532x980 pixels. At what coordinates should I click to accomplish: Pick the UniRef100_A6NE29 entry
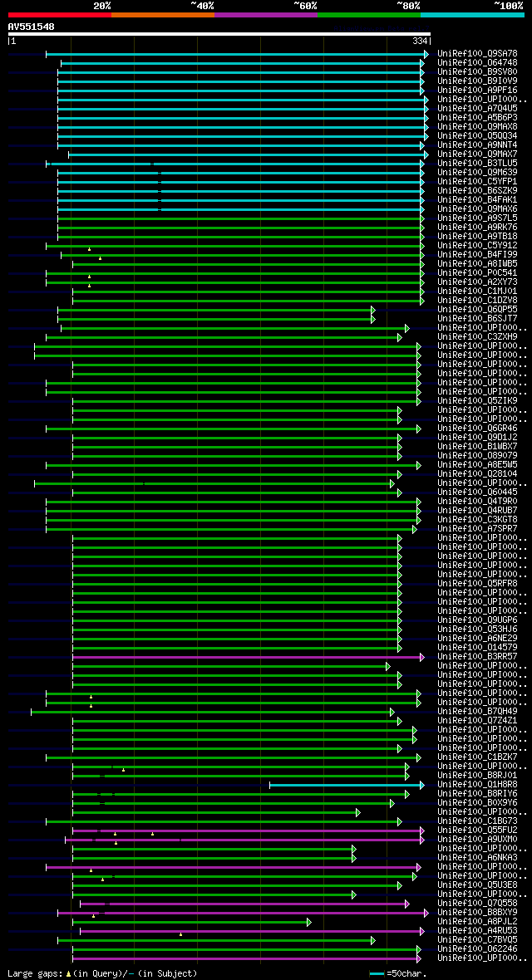(x=477, y=638)
